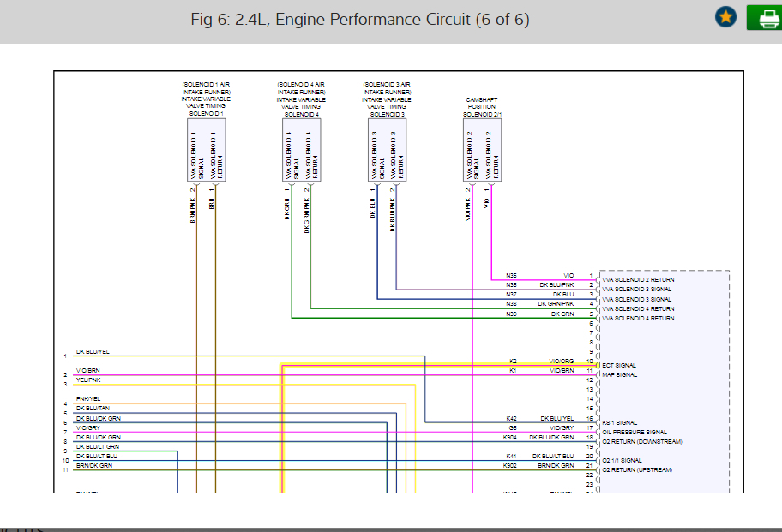Select the Intake Variable Valve Timing Solenoid 1 label
The image size is (782, 532).
tap(206, 99)
